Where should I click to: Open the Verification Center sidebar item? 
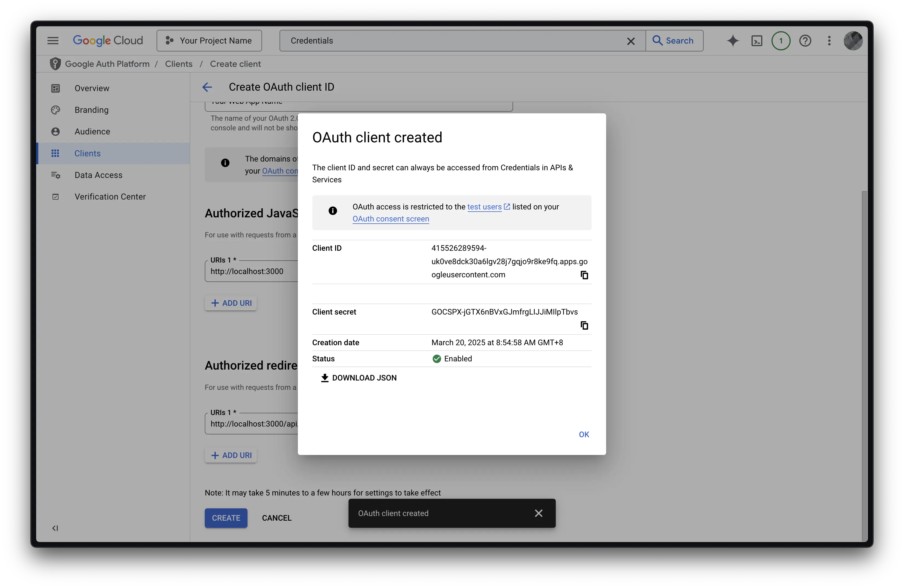tap(113, 197)
